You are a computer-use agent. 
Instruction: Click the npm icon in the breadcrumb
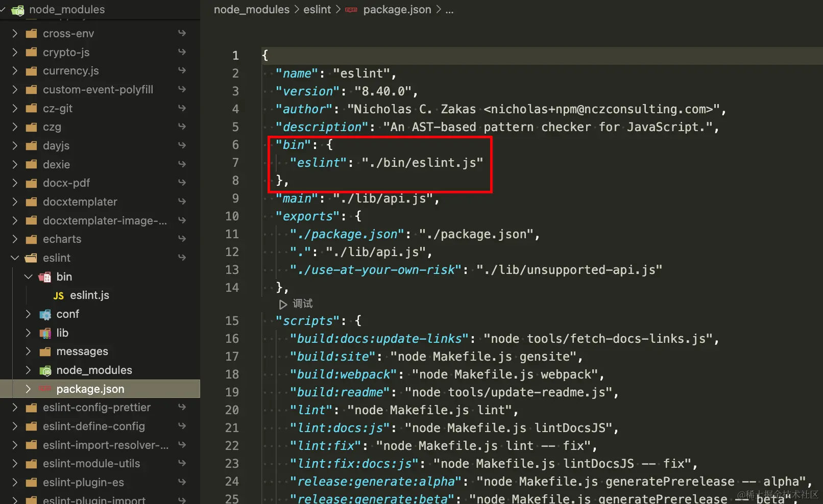click(351, 10)
